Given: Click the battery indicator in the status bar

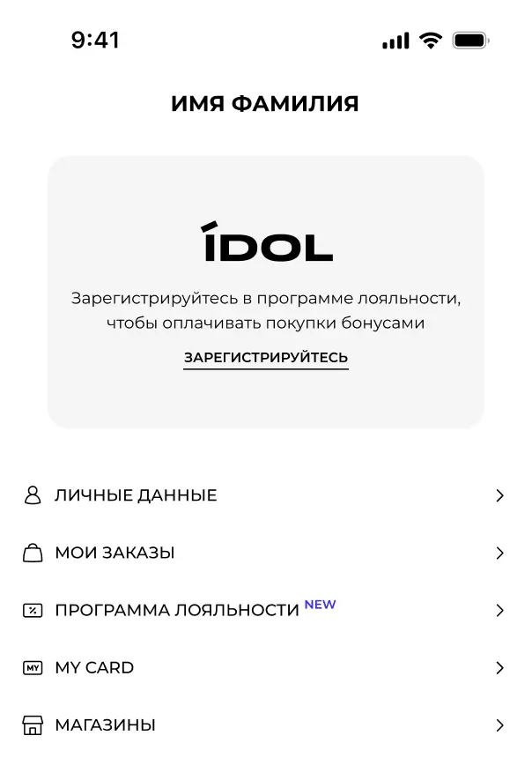Looking at the screenshot, I should click(x=469, y=40).
